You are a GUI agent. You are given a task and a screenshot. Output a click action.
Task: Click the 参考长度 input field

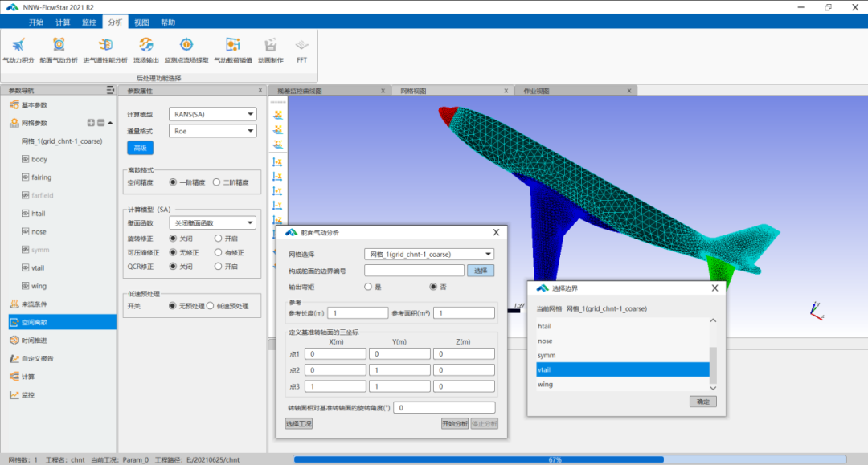[358, 313]
